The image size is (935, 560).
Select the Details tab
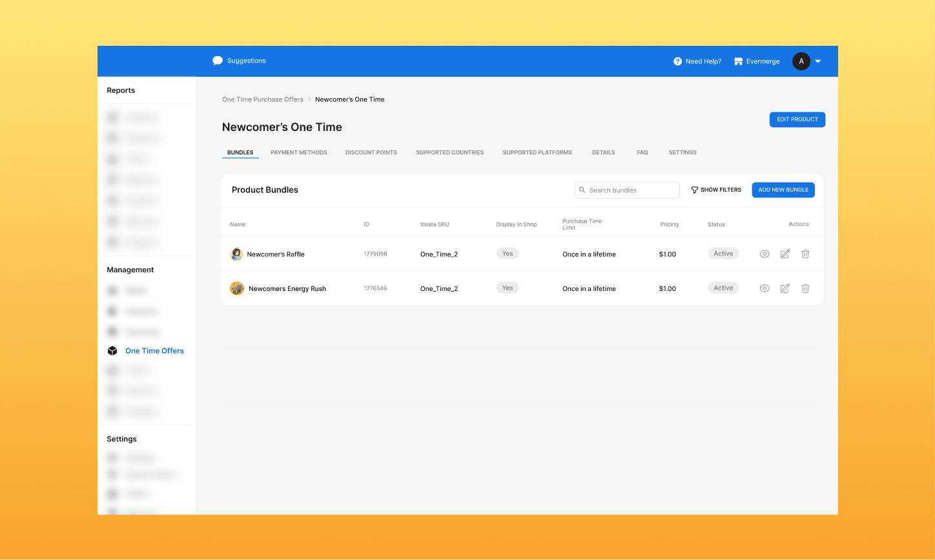click(604, 152)
